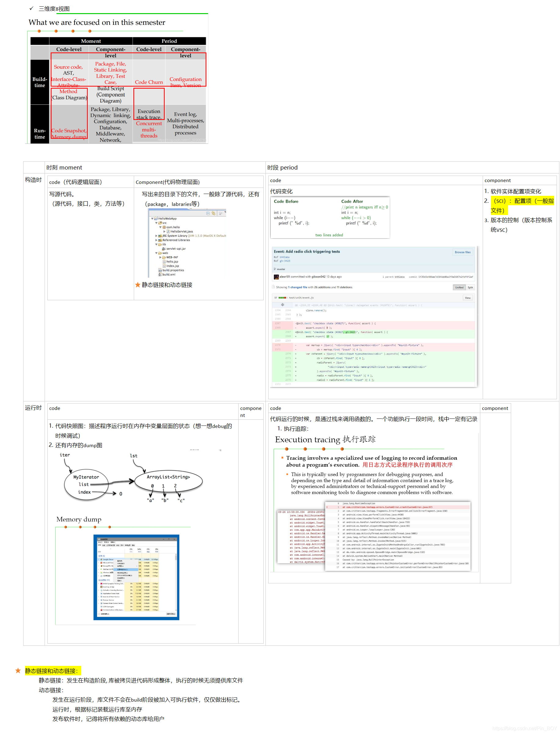Screen dimensions: 560x734
Task: Click the 'Period' column header
Action: tap(169, 41)
